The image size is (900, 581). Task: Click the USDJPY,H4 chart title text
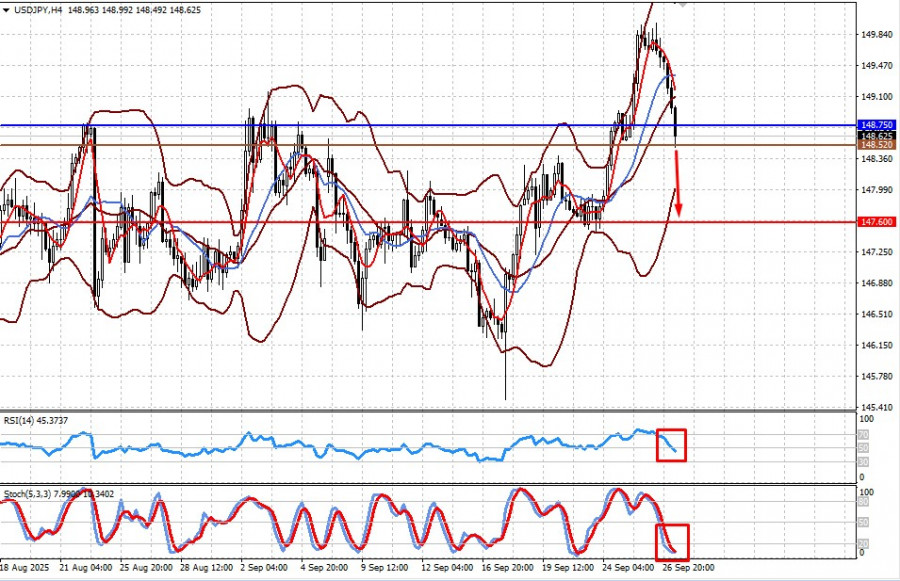coord(38,10)
